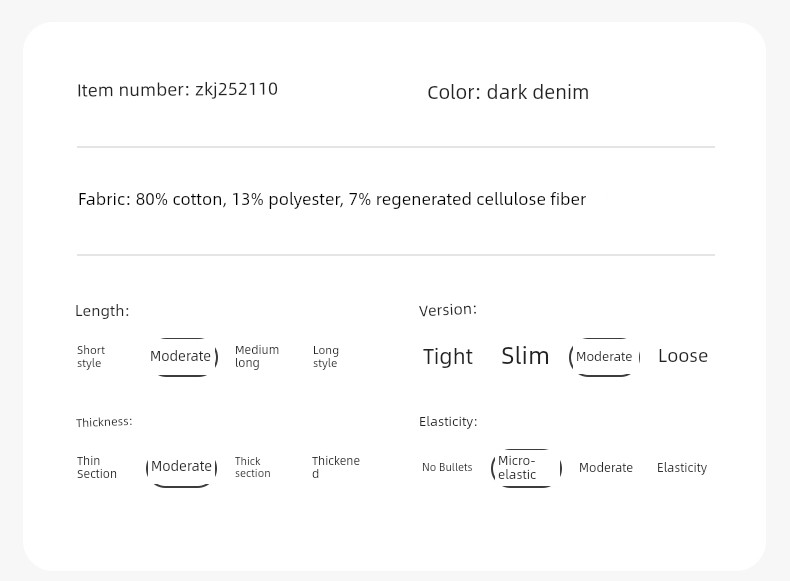Choose Moderate under Length
The height and width of the screenshot is (581, 790).
tap(182, 357)
